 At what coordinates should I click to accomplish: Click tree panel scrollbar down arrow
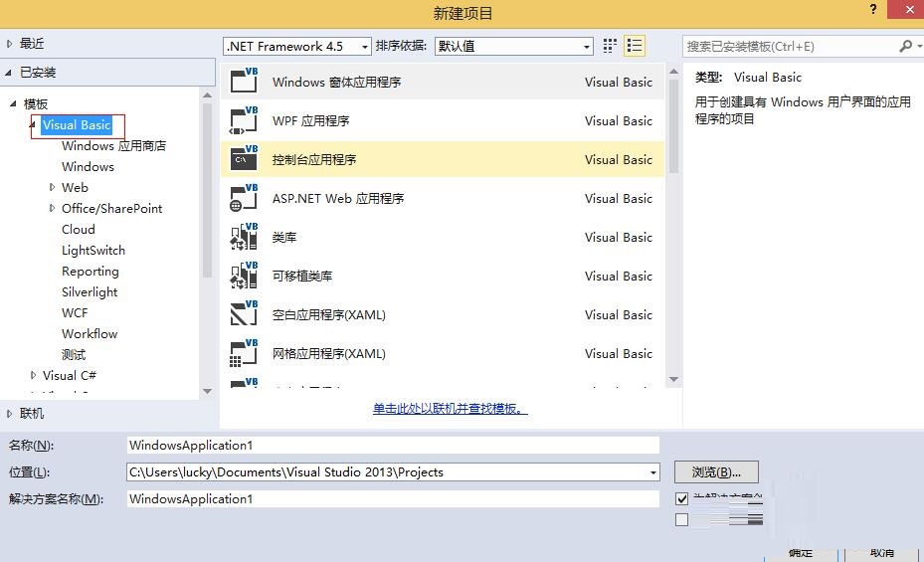207,391
